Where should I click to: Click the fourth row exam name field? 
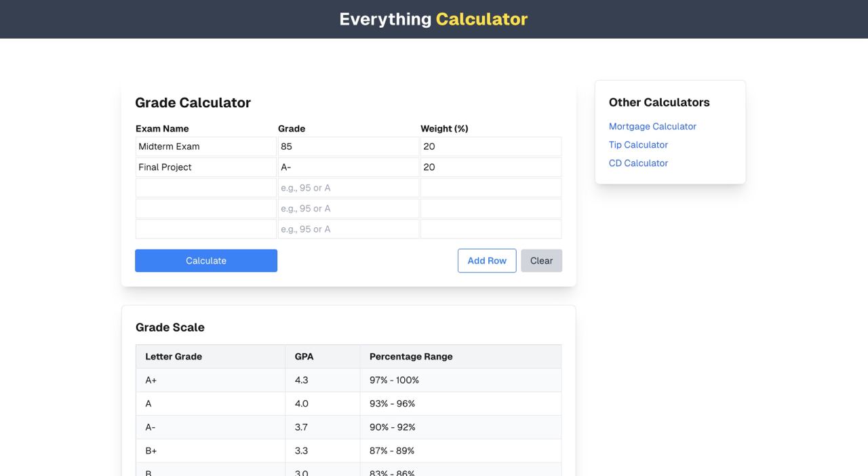tap(206, 209)
